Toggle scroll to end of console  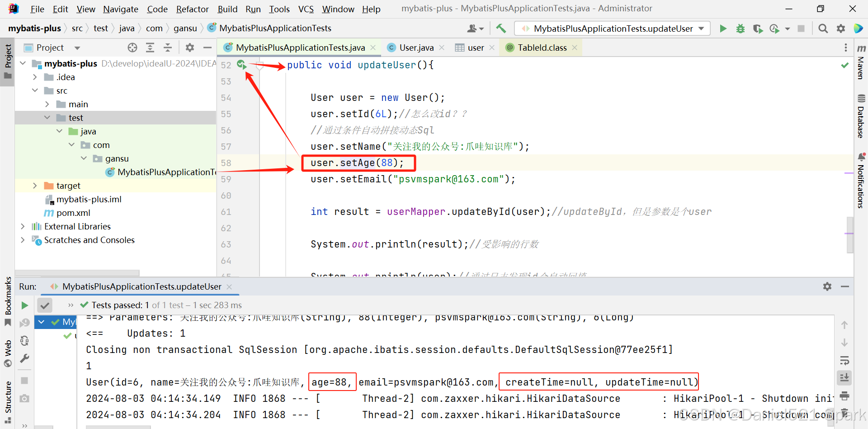(x=844, y=378)
